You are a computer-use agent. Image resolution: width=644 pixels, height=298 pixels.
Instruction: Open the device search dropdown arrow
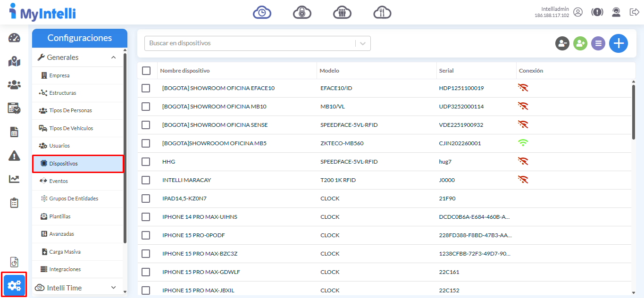click(x=362, y=43)
